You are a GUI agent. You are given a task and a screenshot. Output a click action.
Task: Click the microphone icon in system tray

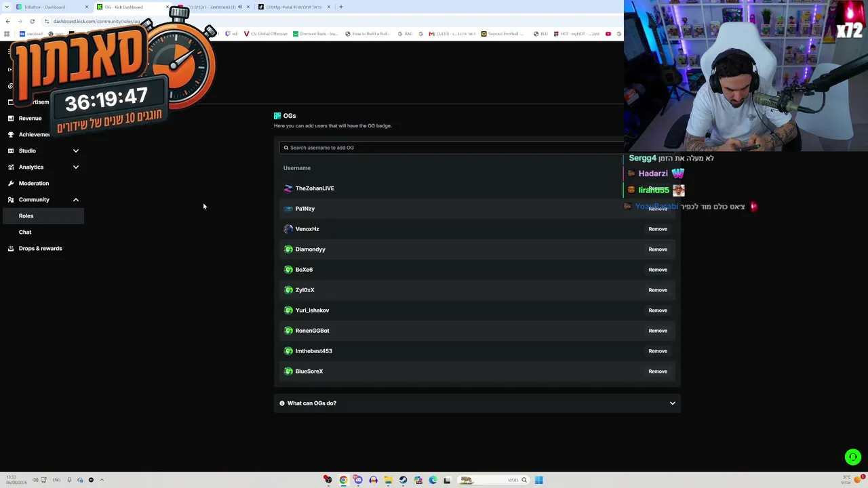pos(69,480)
